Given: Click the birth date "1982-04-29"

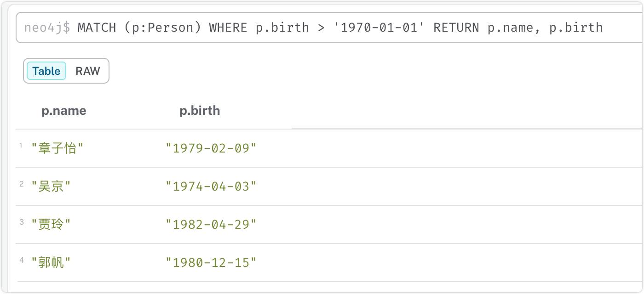Looking at the screenshot, I should point(211,225).
